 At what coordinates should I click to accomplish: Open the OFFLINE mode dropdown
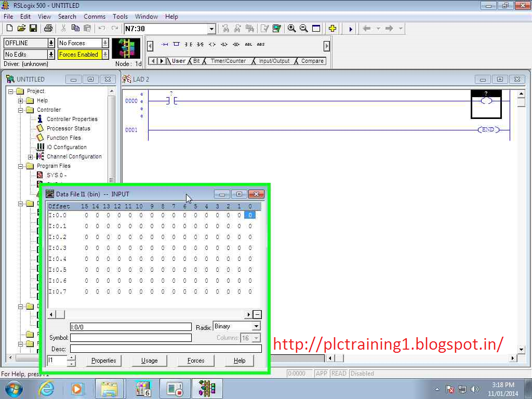51,43
